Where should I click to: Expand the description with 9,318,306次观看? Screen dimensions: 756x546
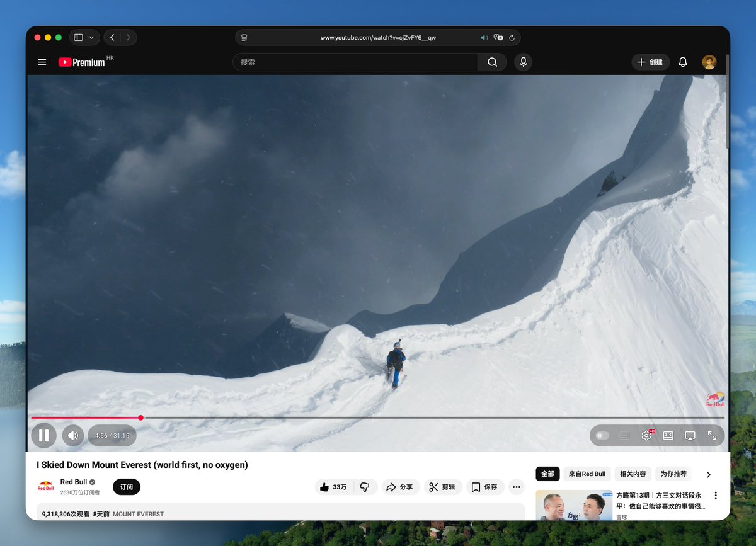pyautogui.click(x=280, y=512)
